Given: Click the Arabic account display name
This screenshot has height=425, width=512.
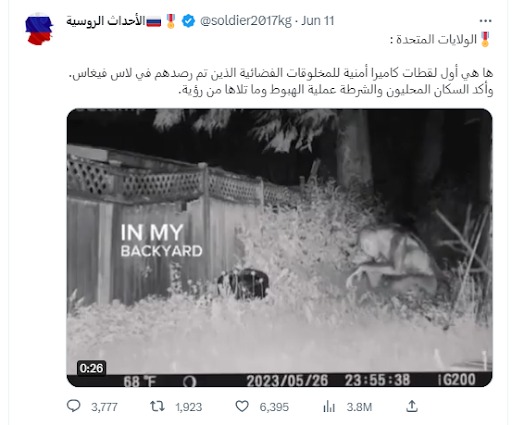Looking at the screenshot, I should coord(106,21).
